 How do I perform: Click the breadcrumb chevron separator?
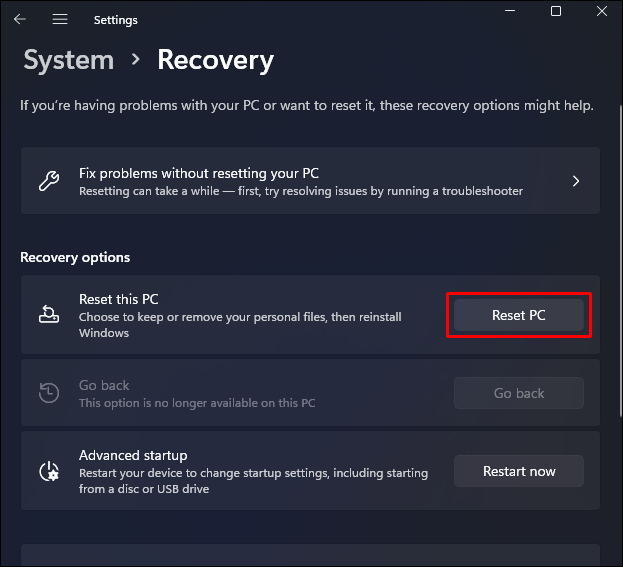(x=136, y=60)
